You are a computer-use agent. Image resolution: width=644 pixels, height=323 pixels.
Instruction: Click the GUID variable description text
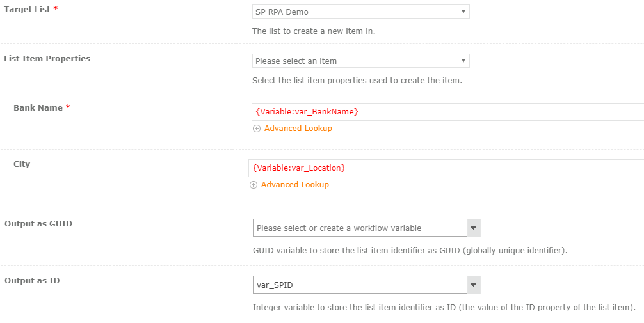point(410,251)
